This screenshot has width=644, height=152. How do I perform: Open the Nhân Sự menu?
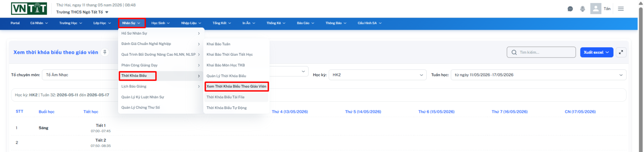coord(131,23)
